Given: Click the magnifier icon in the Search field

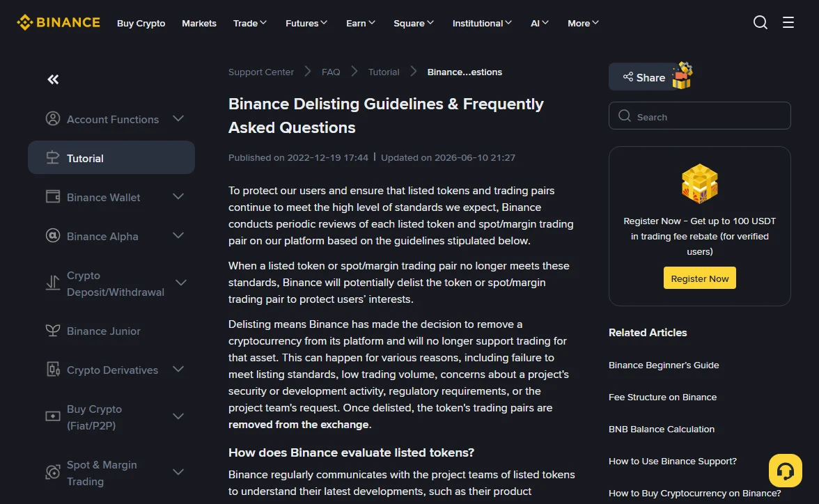Looking at the screenshot, I should pos(625,116).
